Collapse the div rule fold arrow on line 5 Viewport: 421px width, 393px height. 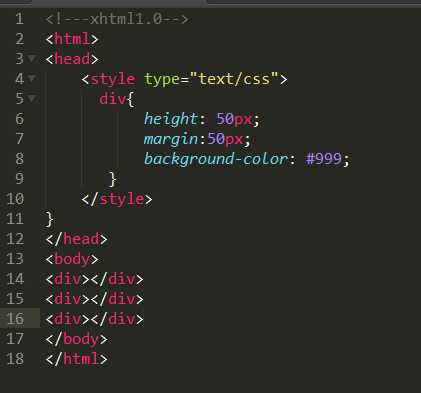(32, 98)
